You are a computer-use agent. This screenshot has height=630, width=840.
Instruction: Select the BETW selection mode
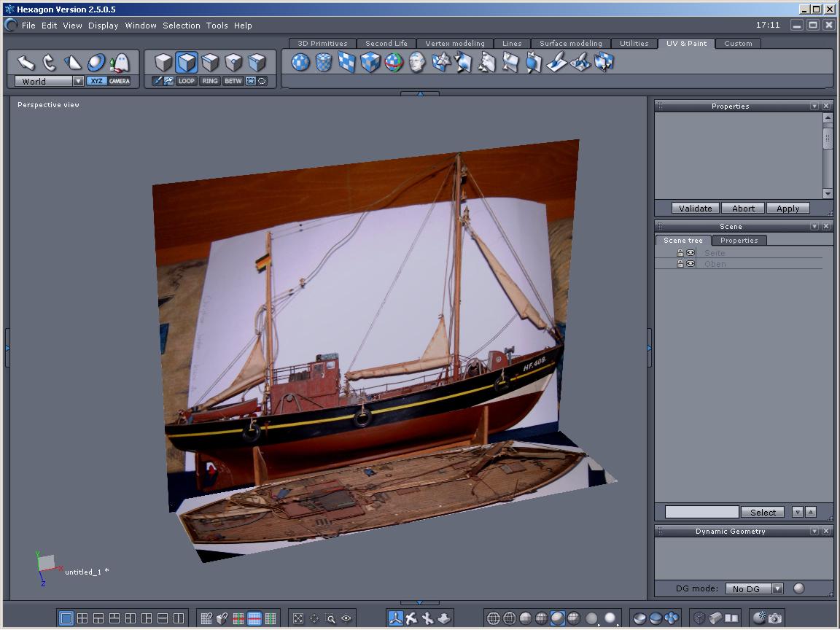pos(233,81)
